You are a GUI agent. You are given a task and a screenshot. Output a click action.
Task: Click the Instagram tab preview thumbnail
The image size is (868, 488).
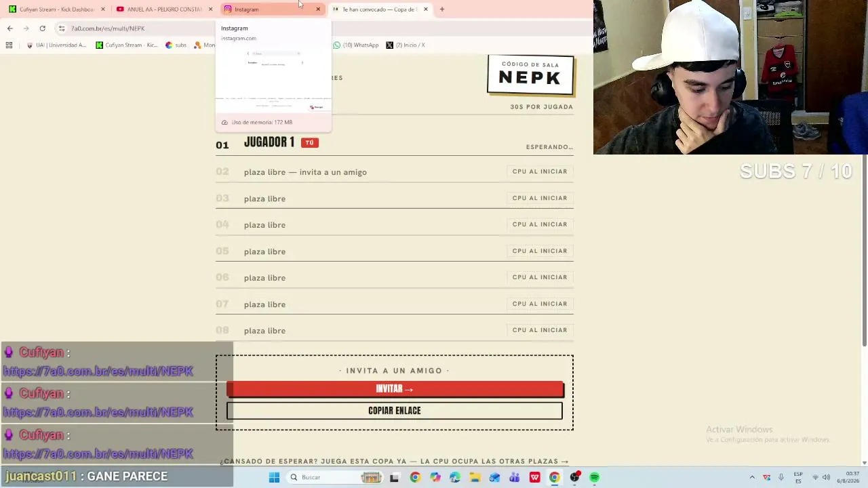[x=274, y=80]
